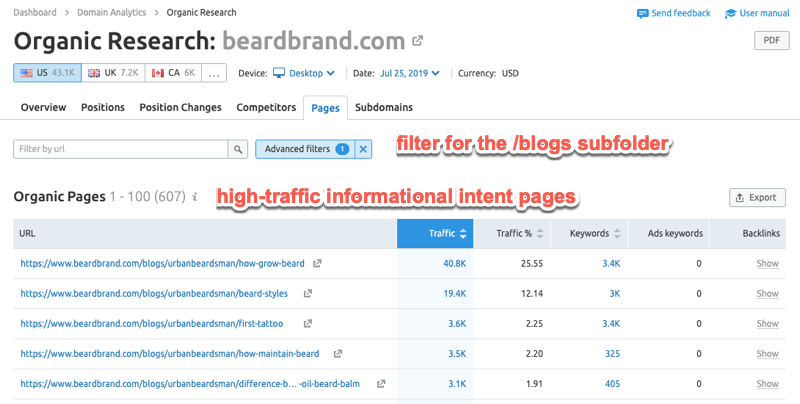
Task: Show backlinks for the how-grow-beard row
Action: (767, 264)
